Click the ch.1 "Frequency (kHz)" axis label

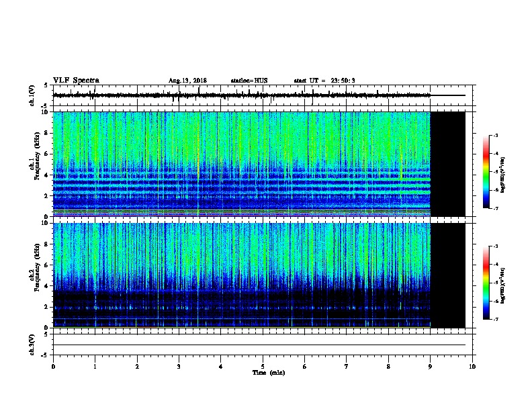tap(37, 156)
